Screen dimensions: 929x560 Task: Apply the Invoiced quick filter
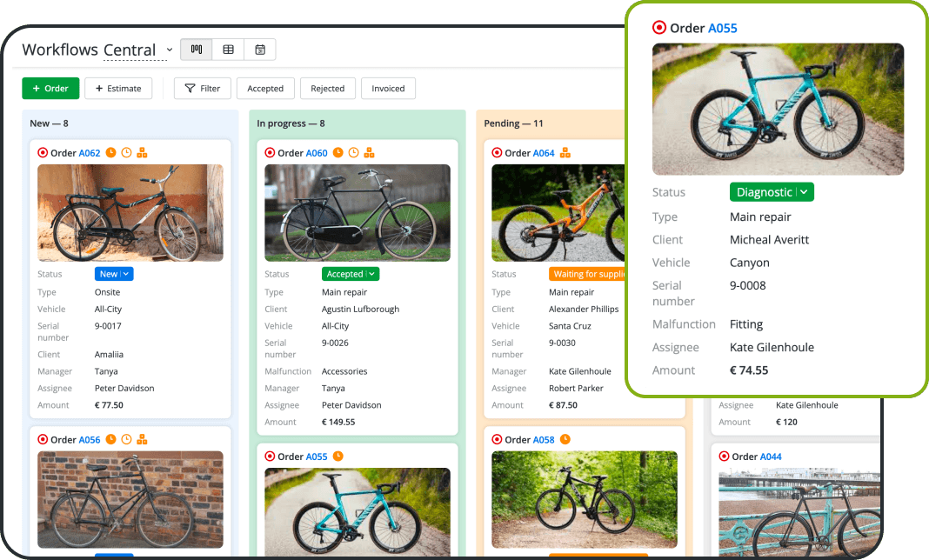[388, 89]
